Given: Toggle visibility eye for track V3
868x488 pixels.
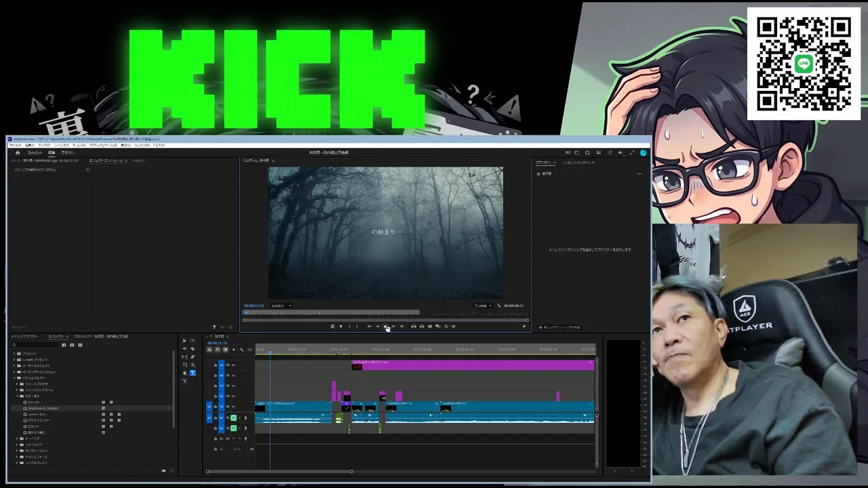Looking at the screenshot, I should click(x=233, y=386).
